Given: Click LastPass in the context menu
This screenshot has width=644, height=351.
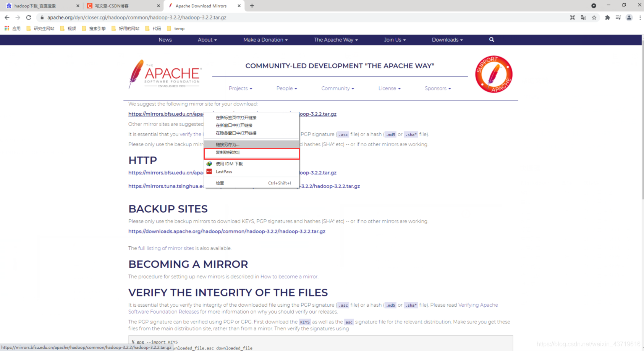Looking at the screenshot, I should pos(252,172).
